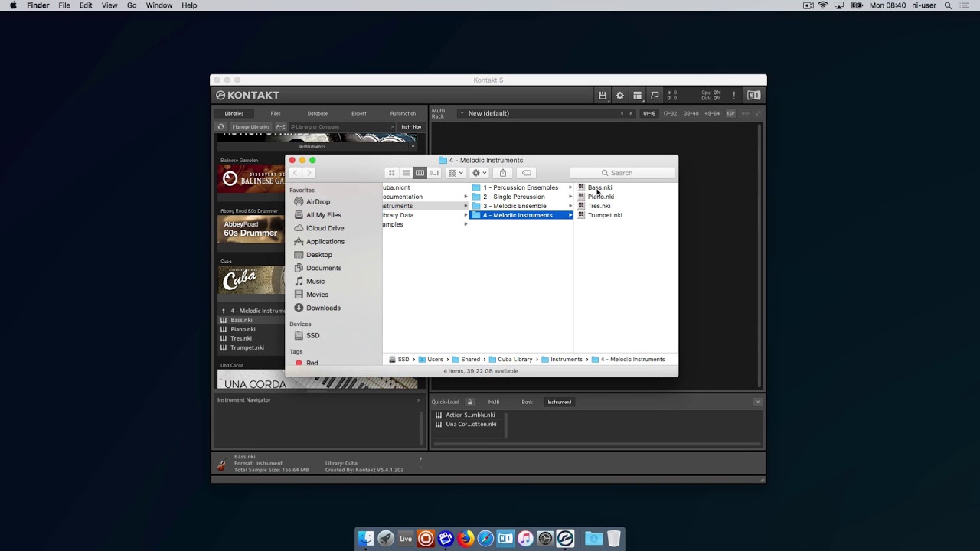Expand the 3 - Melodic Ensemble folder arrow
Viewport: 980px width, 551px height.
click(x=570, y=206)
